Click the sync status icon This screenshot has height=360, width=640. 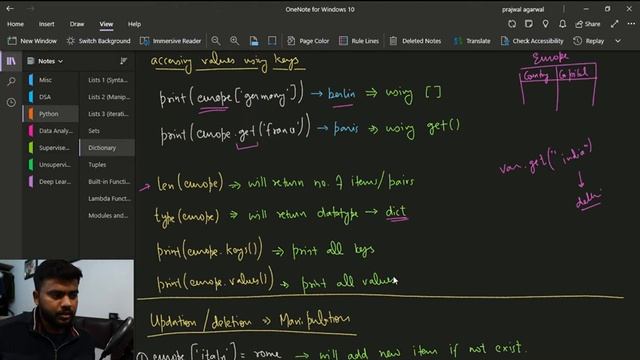tap(512, 24)
